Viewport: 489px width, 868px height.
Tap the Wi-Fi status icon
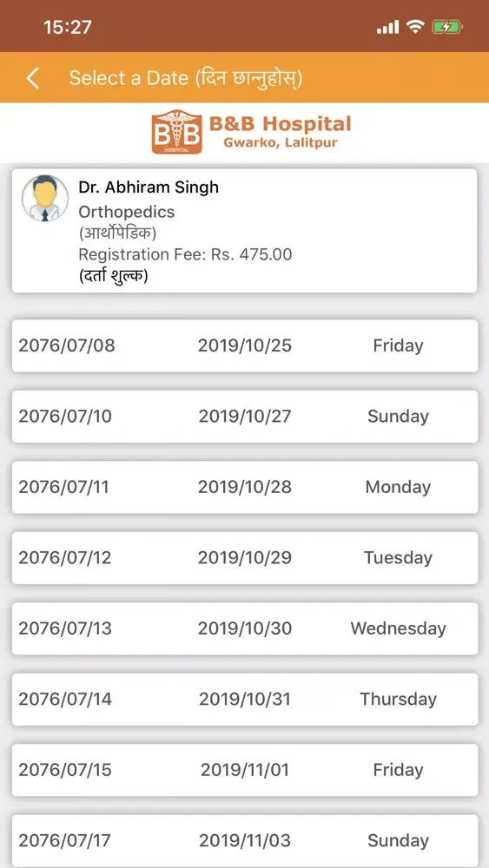tap(414, 27)
